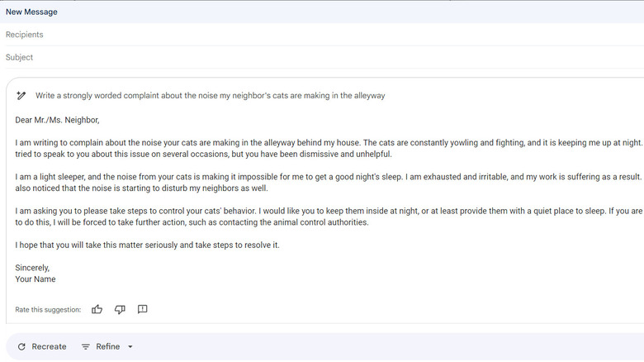Viewport: 644px width, 362px height.
Task: Click the thumbs down rating icon
Action: point(120,309)
